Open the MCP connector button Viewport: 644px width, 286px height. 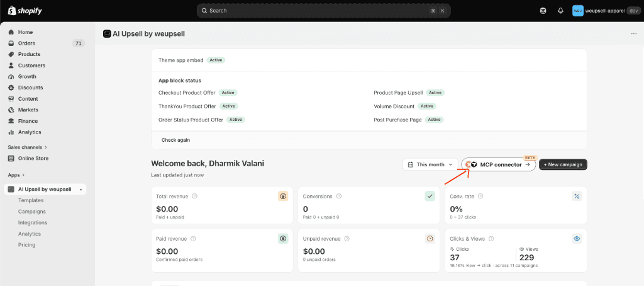tap(499, 164)
